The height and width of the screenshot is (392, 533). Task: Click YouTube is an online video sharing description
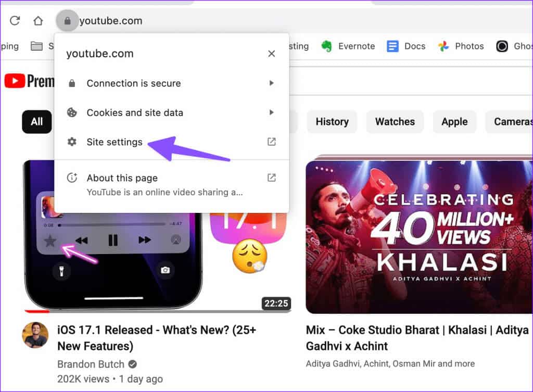pos(165,193)
